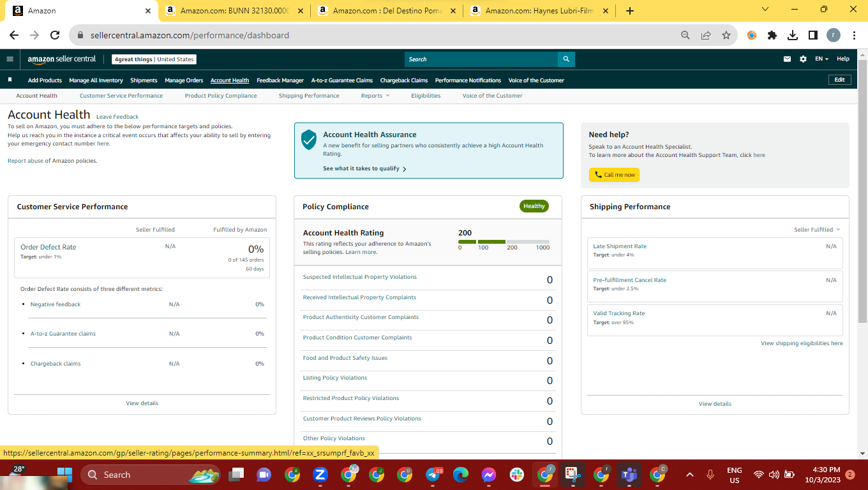This screenshot has width=868, height=490.
Task: Open Microsoft Edge from the taskbar
Action: pos(461,475)
